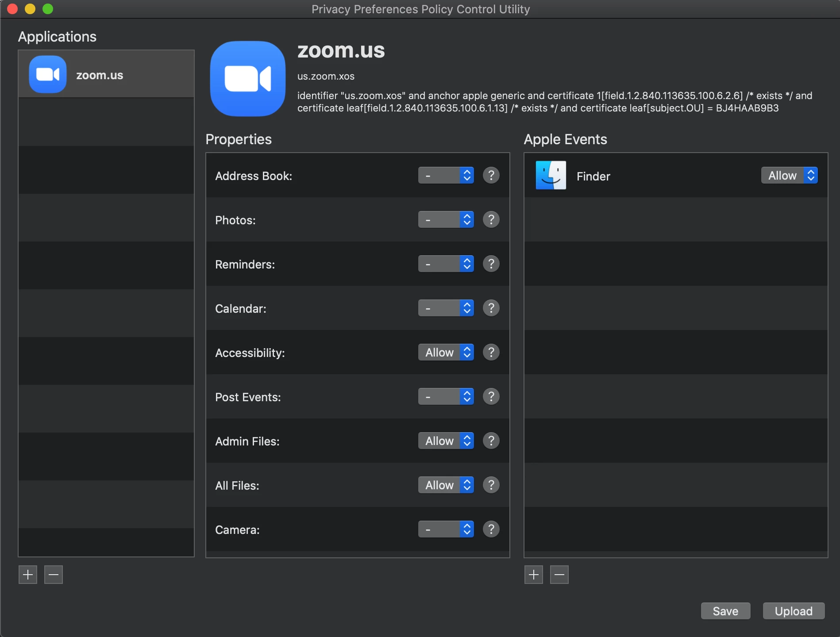Open the Photos permission dropdown
Screen dimensions: 840x637
(446, 220)
